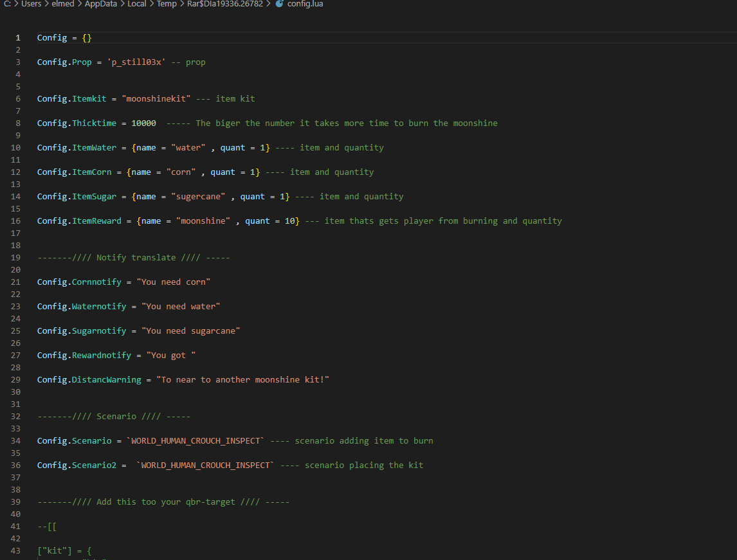This screenshot has height=560, width=737.
Task: Select the Users breadcrumb folder
Action: click(31, 4)
